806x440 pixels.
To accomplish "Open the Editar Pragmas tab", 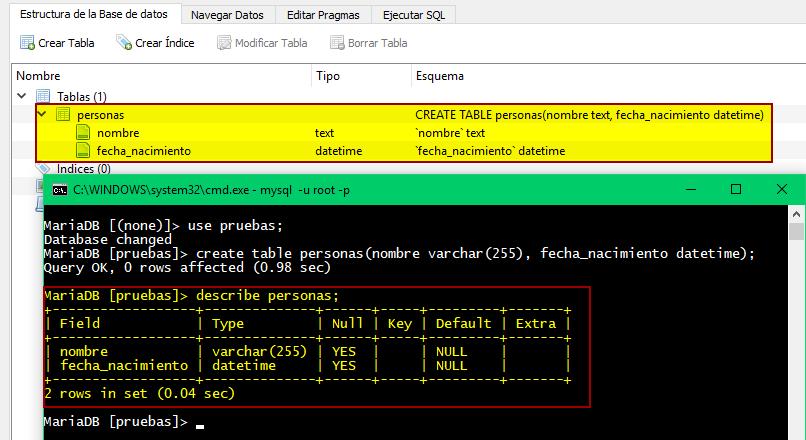I will 323,15.
